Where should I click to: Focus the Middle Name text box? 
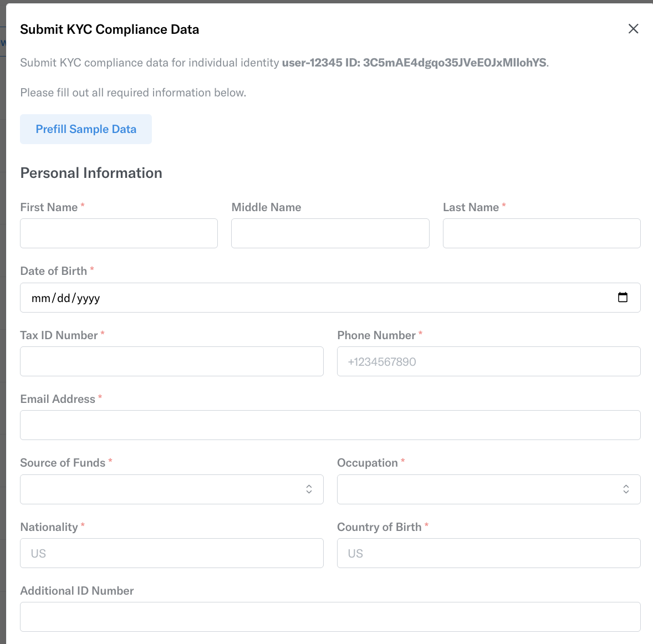click(x=330, y=233)
